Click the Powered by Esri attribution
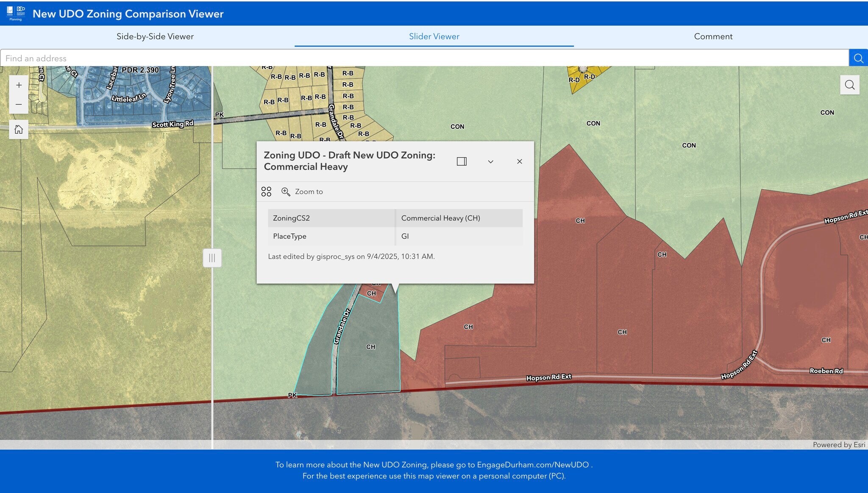The width and height of the screenshot is (868, 493). click(838, 445)
